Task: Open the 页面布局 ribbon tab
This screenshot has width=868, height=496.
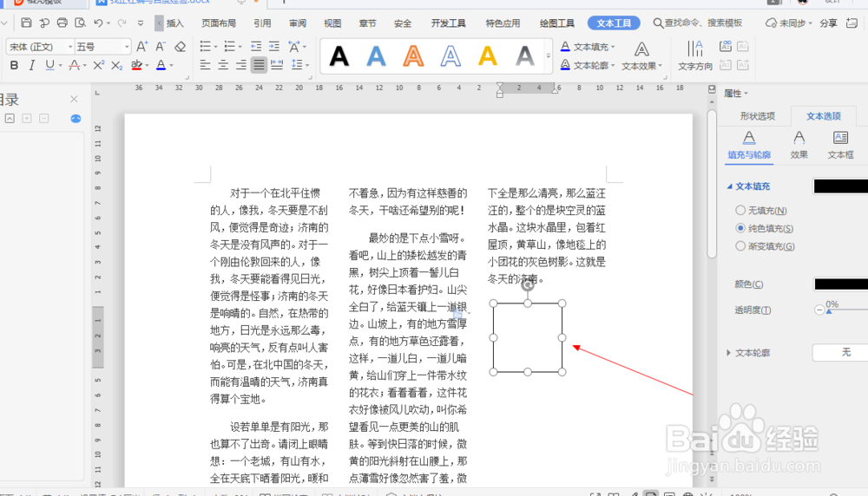Action: point(219,23)
